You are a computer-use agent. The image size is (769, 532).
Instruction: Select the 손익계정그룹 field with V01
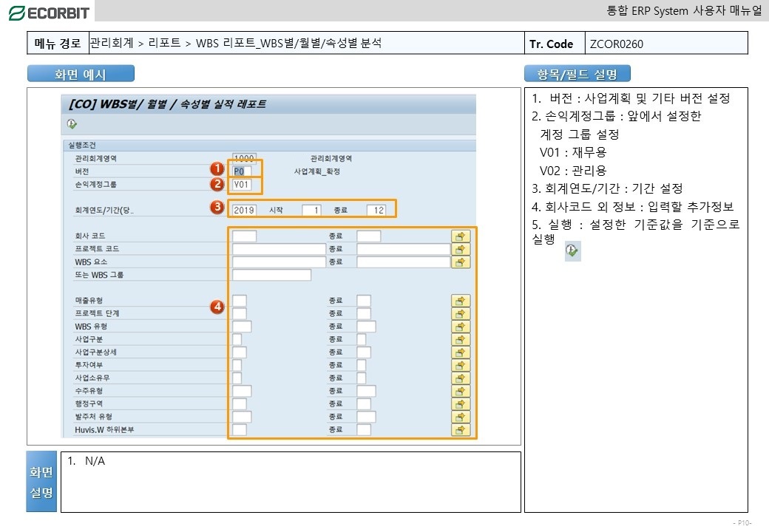pos(242,185)
